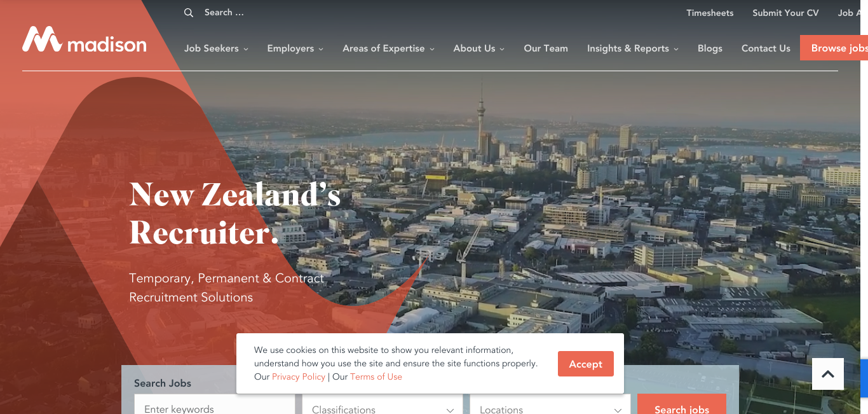
Task: Open the Privacy Policy link
Action: pos(299,376)
